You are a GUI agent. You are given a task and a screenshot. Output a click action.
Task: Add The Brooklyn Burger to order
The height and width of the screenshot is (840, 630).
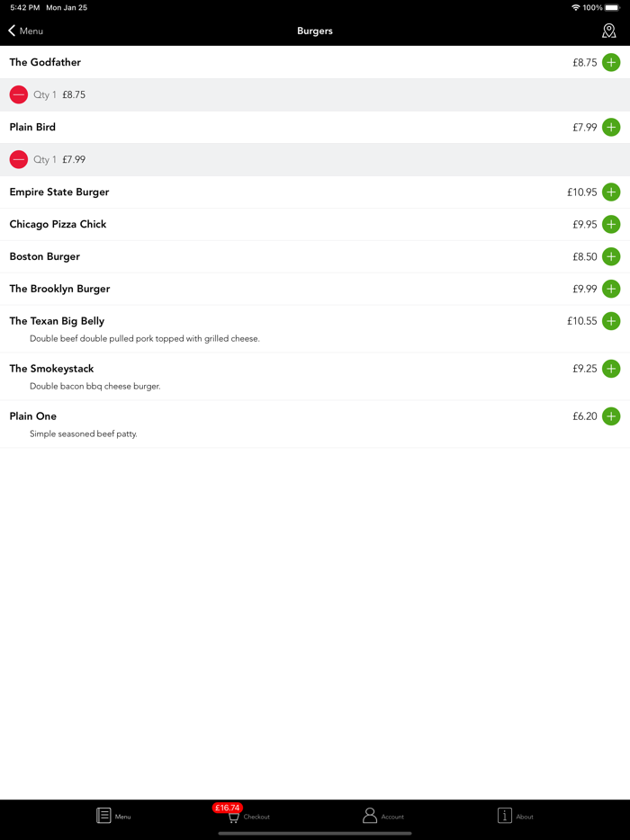click(611, 289)
